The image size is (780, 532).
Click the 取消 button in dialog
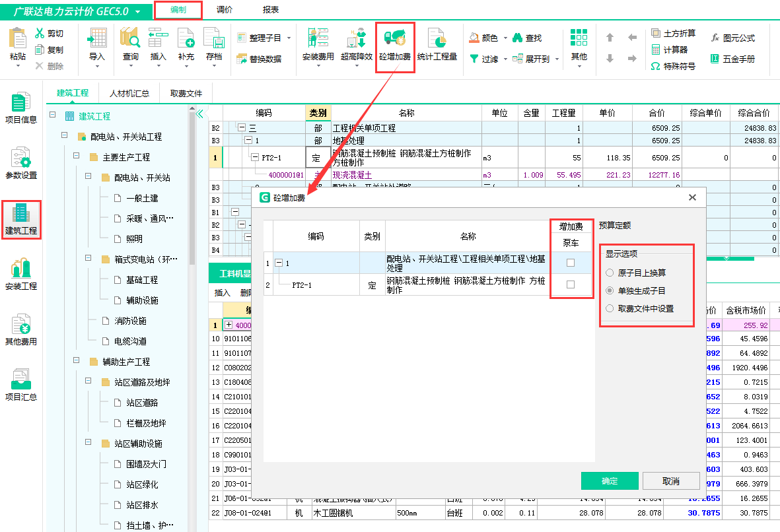click(670, 481)
